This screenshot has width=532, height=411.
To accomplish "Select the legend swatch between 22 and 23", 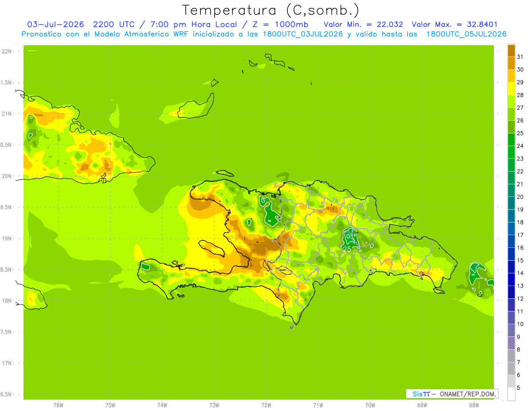I will [x=511, y=165].
